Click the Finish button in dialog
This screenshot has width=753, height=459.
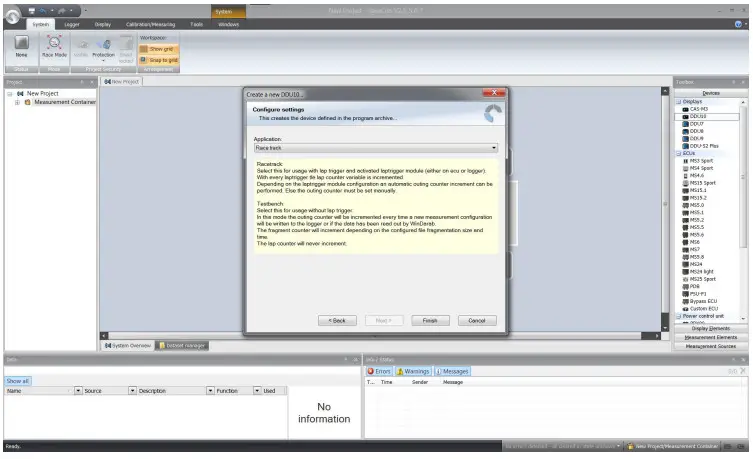pos(430,320)
